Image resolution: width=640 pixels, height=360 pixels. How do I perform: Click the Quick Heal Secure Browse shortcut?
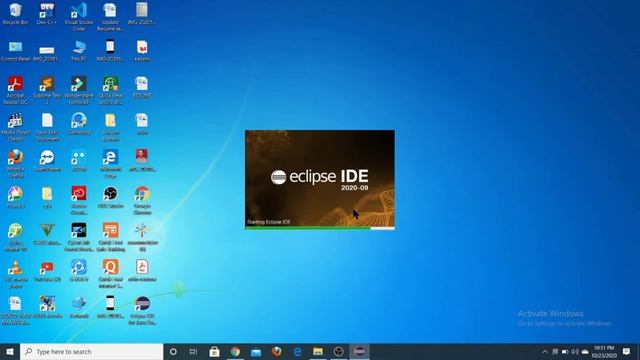[111, 90]
